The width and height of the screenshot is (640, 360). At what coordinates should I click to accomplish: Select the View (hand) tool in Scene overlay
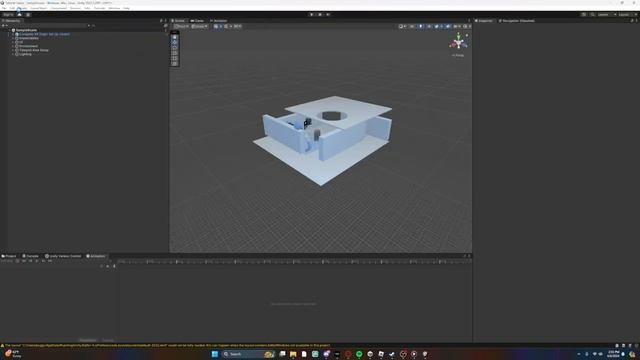coord(175,37)
